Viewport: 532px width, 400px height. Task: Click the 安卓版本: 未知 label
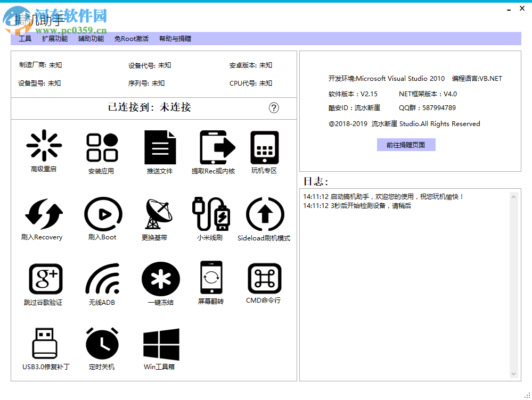[x=251, y=65]
